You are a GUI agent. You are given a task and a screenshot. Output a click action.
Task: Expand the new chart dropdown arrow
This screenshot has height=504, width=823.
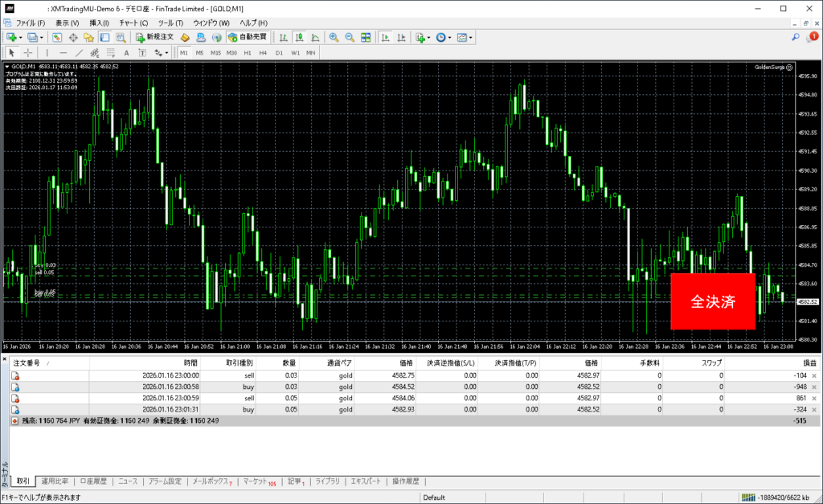(x=21, y=37)
